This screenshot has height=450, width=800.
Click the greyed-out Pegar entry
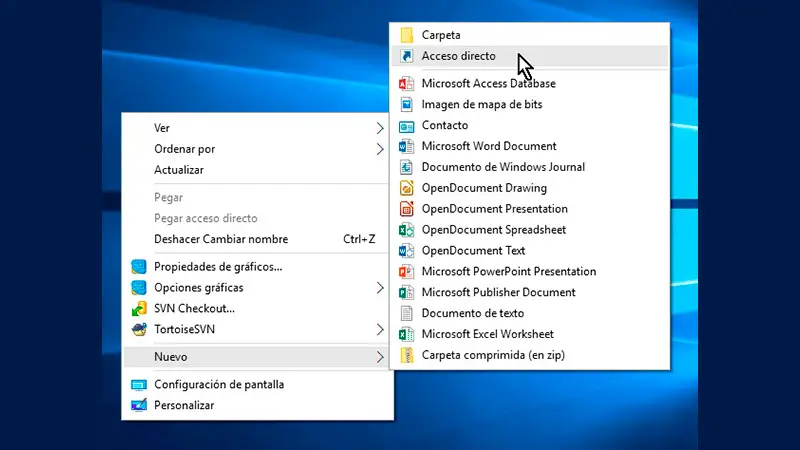click(x=256, y=197)
